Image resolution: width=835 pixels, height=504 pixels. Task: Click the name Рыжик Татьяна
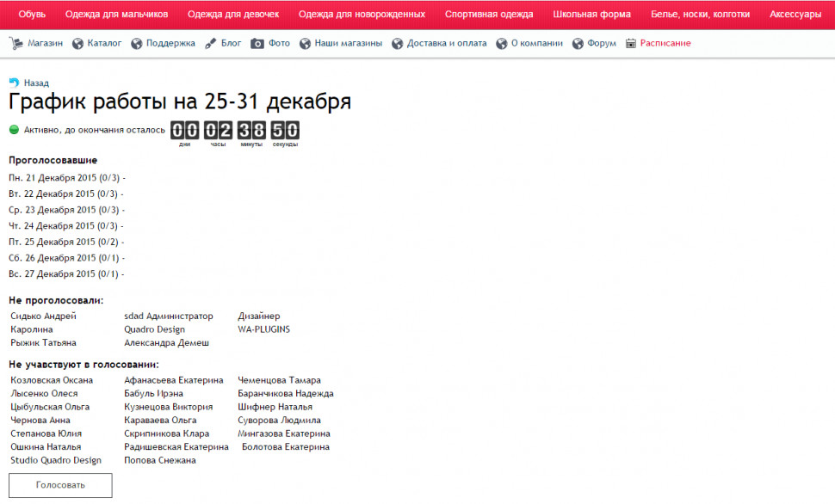44,343
